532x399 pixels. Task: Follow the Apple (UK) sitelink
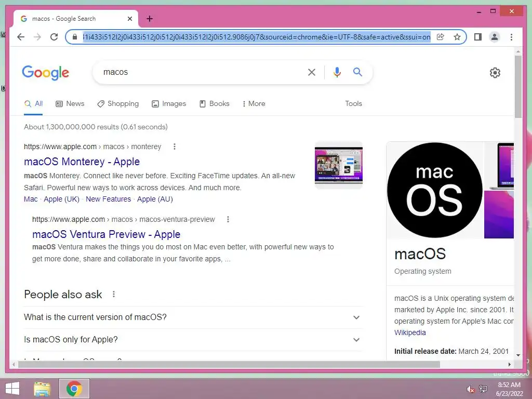(61, 199)
